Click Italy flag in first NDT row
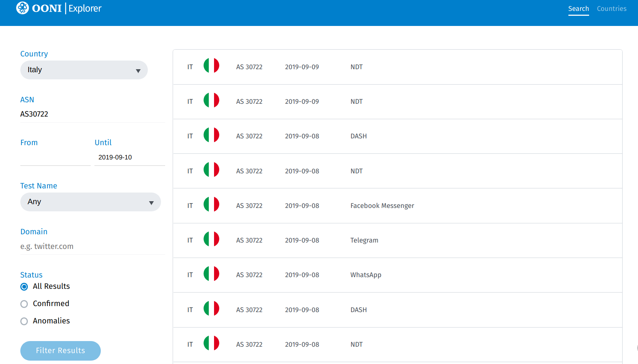This screenshot has width=638, height=364. (x=211, y=66)
